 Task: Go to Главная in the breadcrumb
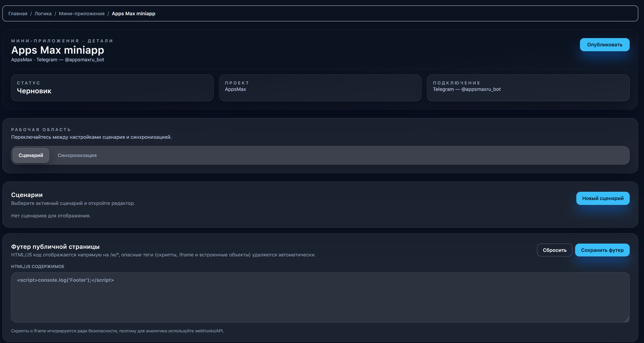[18, 14]
